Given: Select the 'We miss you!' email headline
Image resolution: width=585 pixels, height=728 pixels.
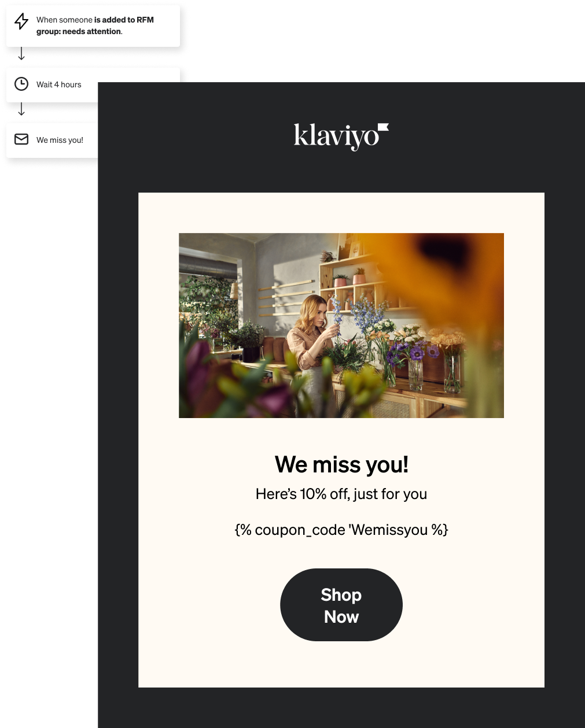Looking at the screenshot, I should pos(341,464).
